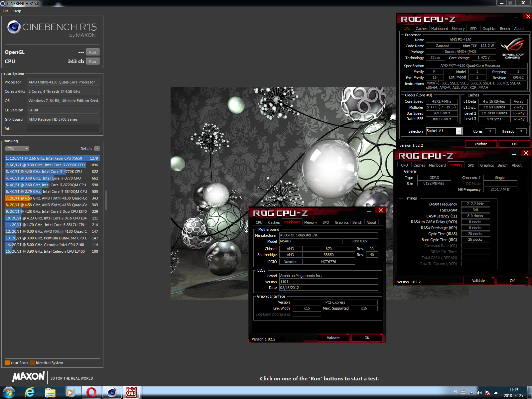Screen dimensions: 532x399
Task: Show hidden tray icons arrow
Action: [x=471, y=393]
